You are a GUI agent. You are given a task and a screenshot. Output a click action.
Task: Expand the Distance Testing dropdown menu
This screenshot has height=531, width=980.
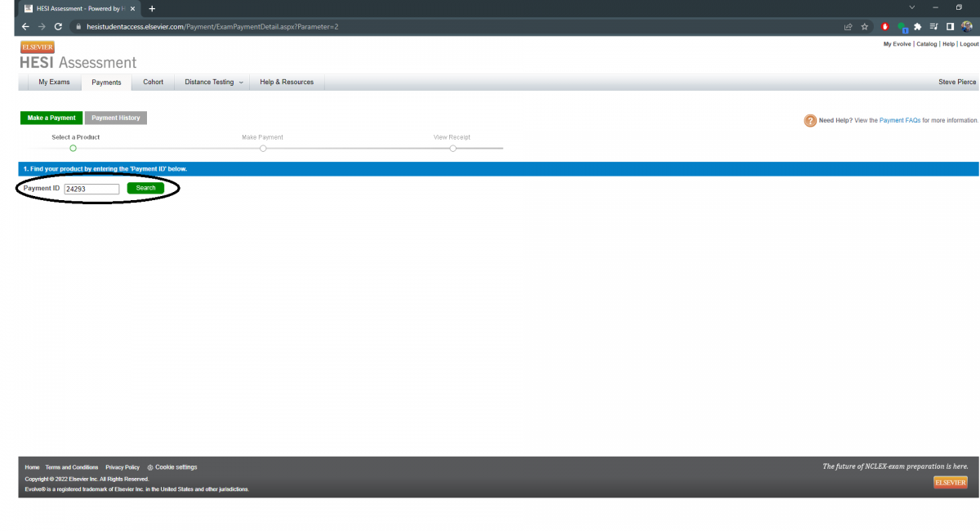[x=213, y=82]
